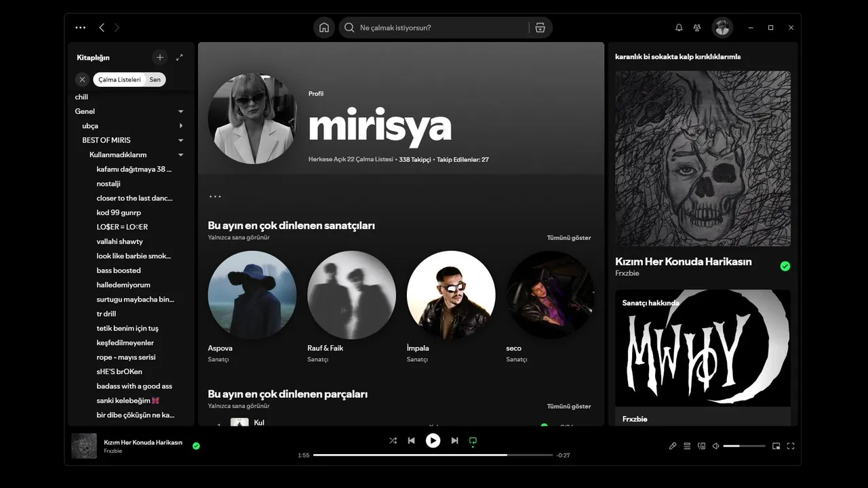
Task: Open Frxzbie artist link under song title
Action: [113, 451]
